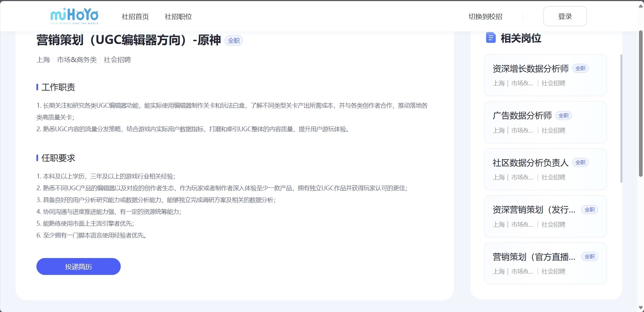The width and height of the screenshot is (644, 312).
Task: Click the 任职要求 section heading
Action: point(58,158)
